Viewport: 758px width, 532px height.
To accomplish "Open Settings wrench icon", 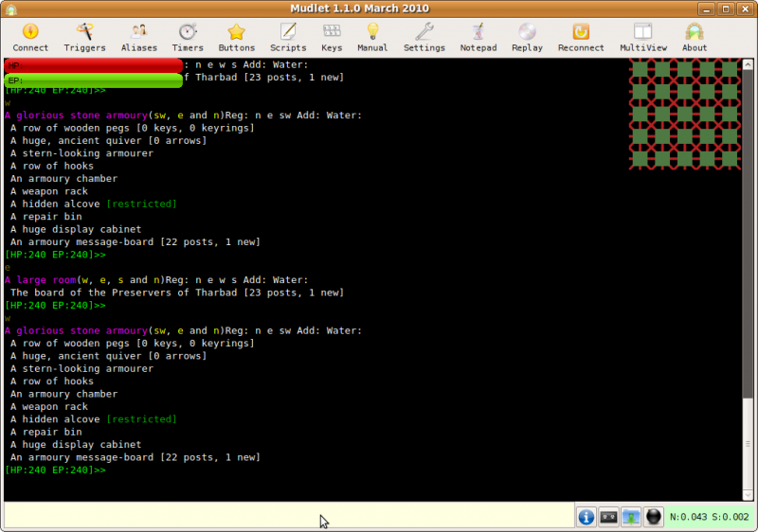I will [x=424, y=37].
